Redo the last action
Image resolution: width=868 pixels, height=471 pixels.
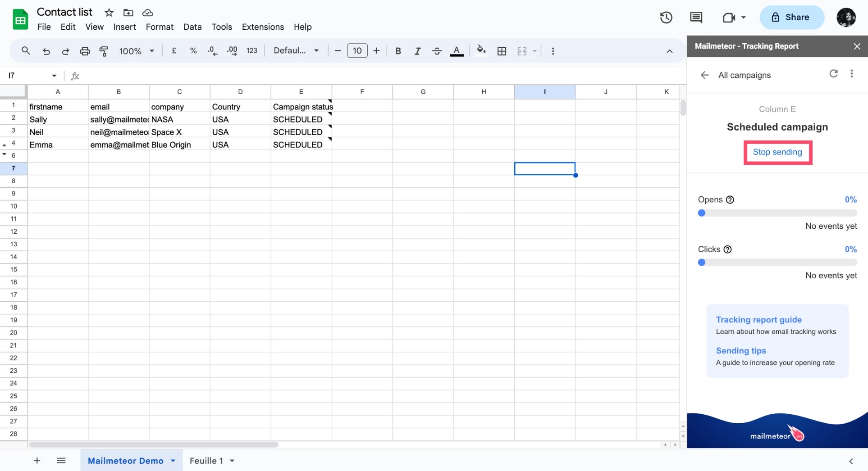(x=65, y=51)
